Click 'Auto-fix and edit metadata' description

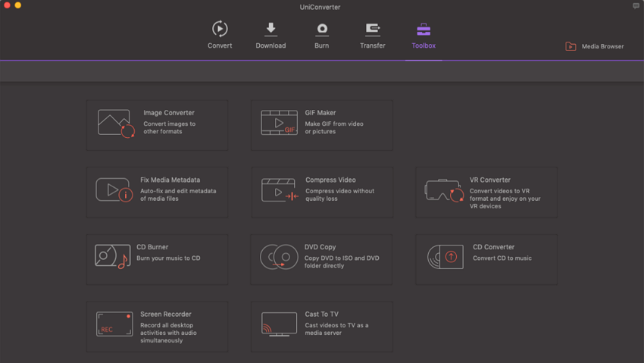(178, 195)
